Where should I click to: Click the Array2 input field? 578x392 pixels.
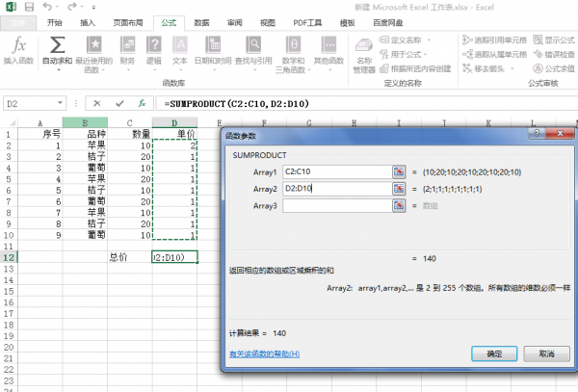(x=337, y=189)
